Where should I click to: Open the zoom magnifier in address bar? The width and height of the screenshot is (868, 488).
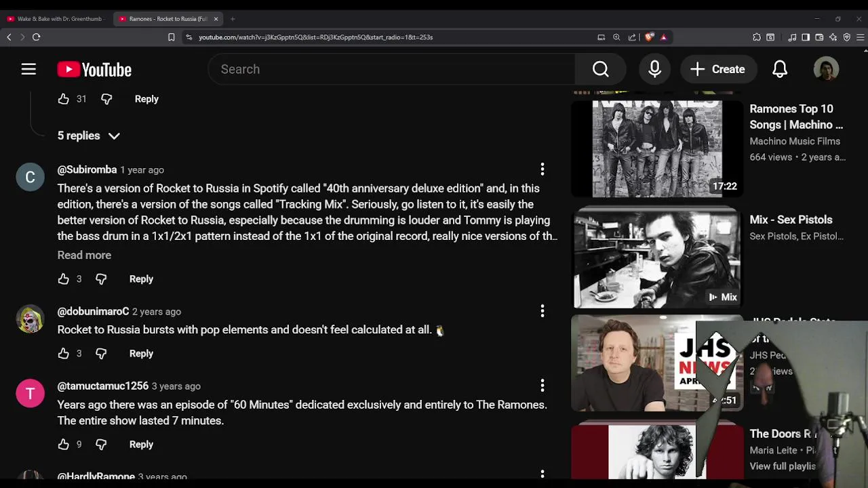point(616,37)
